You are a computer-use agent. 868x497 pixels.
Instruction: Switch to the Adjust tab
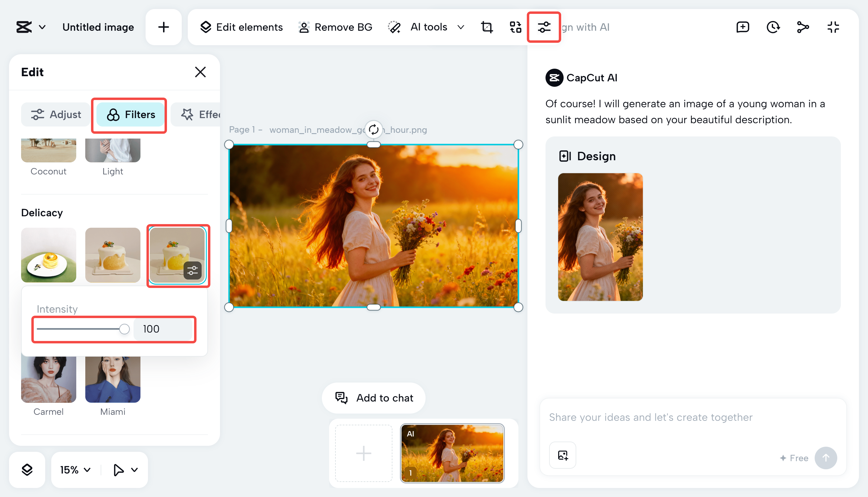(55, 115)
